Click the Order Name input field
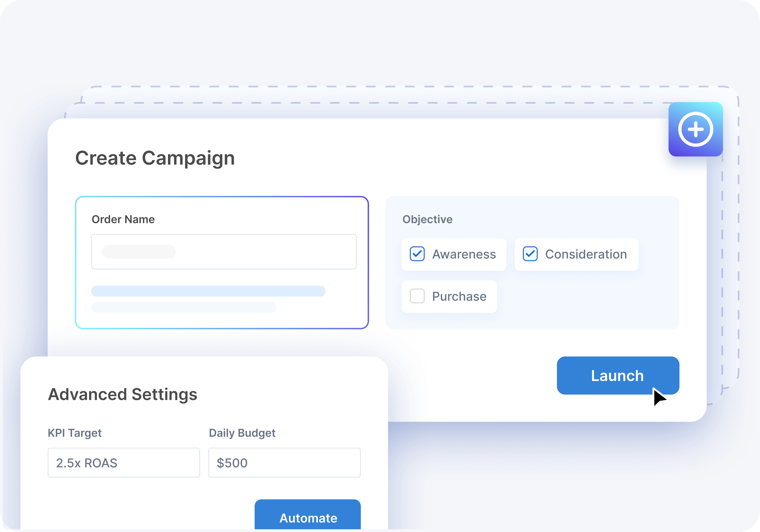 226,251
